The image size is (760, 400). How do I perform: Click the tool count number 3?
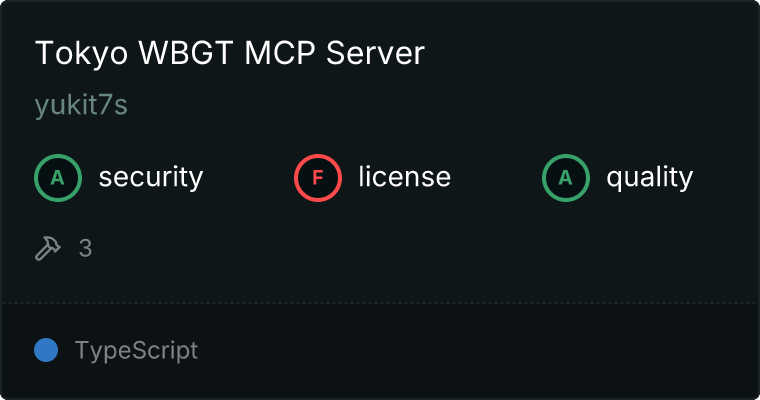tap(85, 249)
